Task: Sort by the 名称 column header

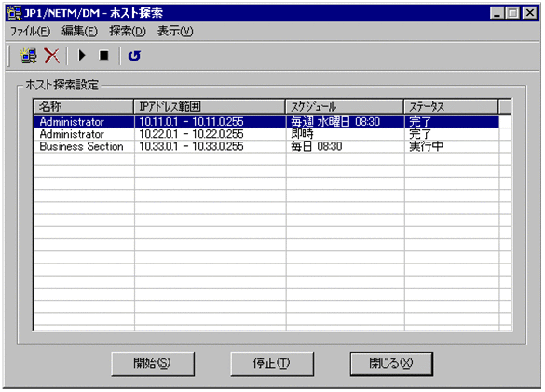Action: (84, 106)
